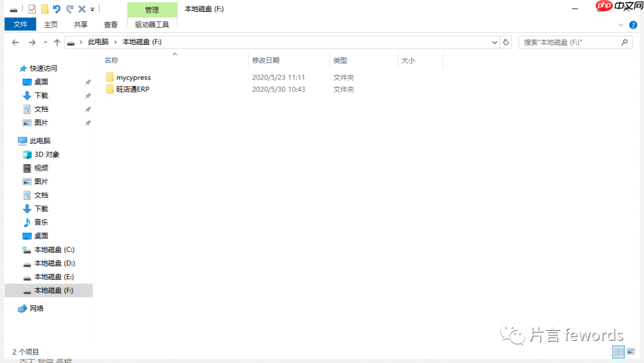Viewport: 644px width, 363px height.
Task: Switch to the 共享 ribbon tab
Action: (x=81, y=24)
